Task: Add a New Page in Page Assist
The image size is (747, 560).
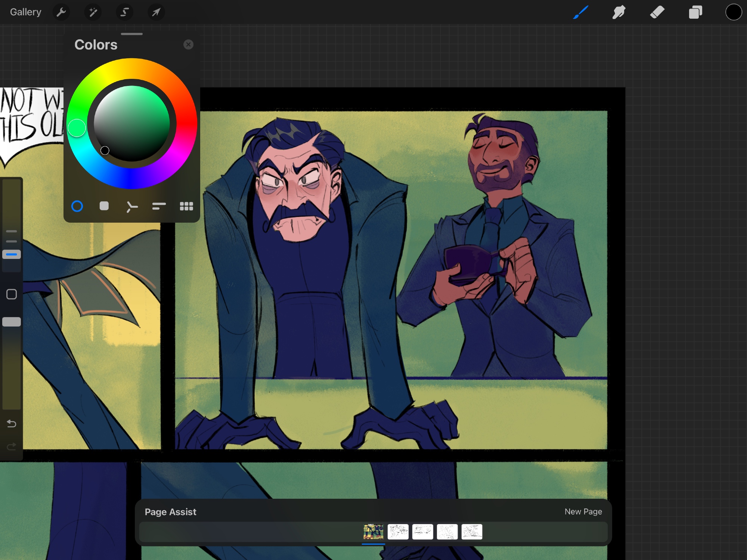Action: (x=583, y=511)
